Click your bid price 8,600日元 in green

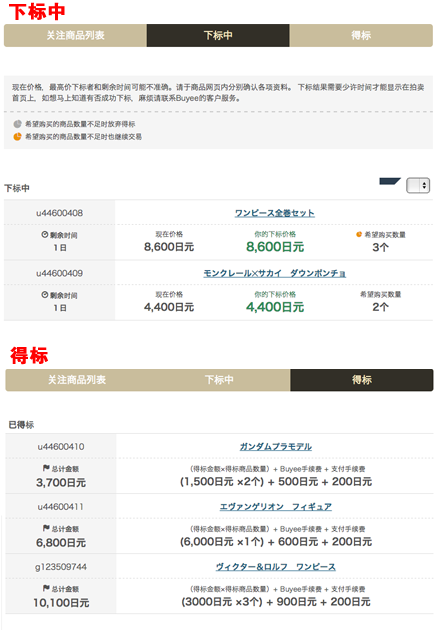275,247
